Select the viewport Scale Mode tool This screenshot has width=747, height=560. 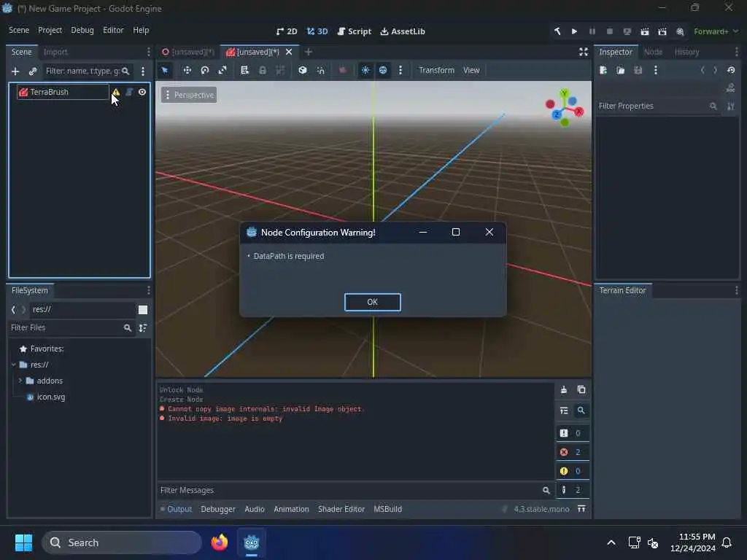coord(222,70)
